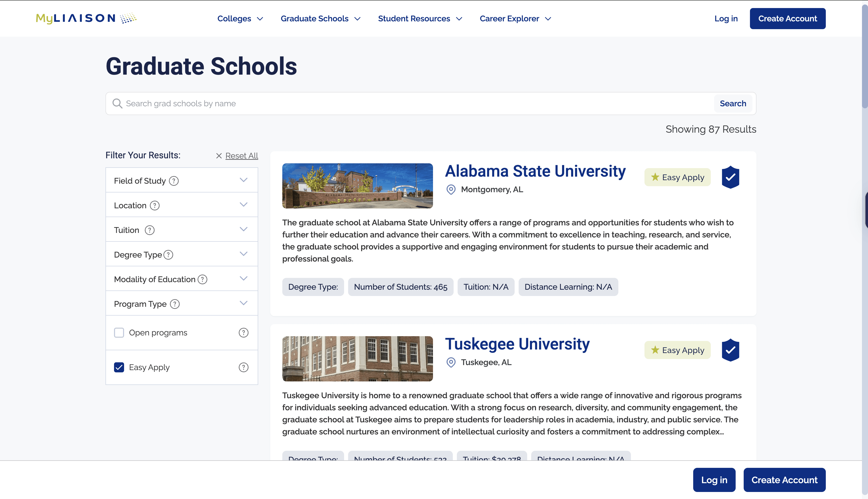This screenshot has height=499, width=868.
Task: Open Modality of Education help icon
Action: click(203, 279)
